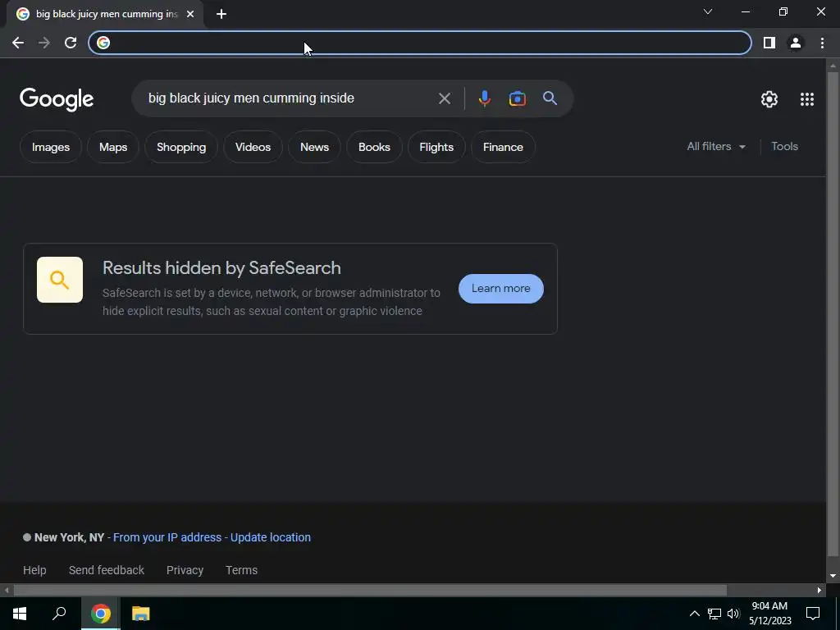Switch to Flights results

tap(436, 147)
